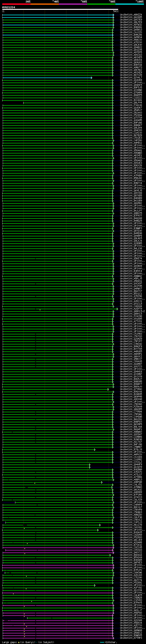Screen dimensions: 146x644
Task: Click the UniRef100_O01685 label
Action: coord(131,319)
